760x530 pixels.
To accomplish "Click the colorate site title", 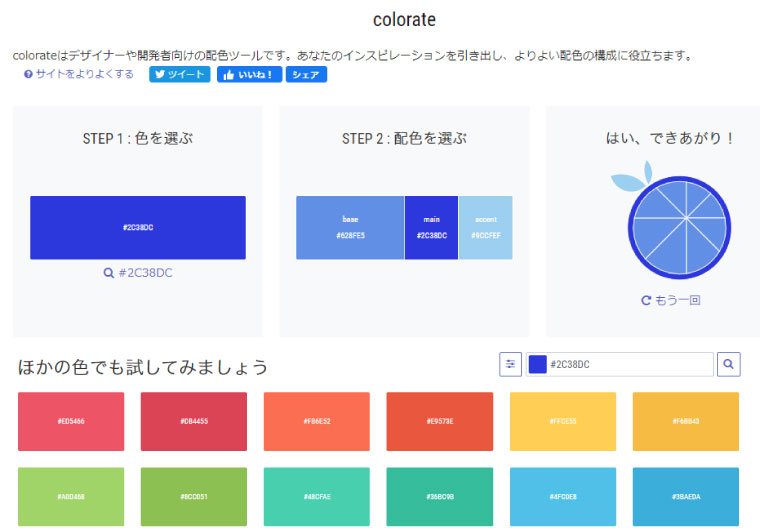I will click(404, 20).
